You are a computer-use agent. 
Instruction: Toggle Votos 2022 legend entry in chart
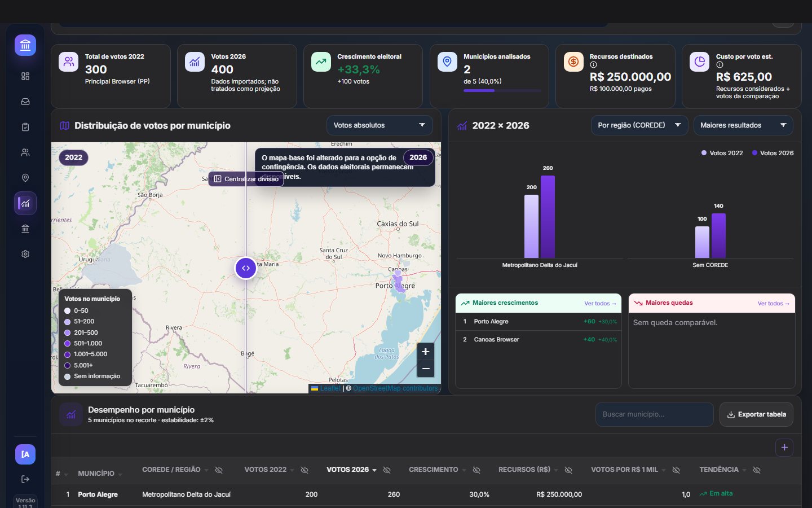click(722, 153)
